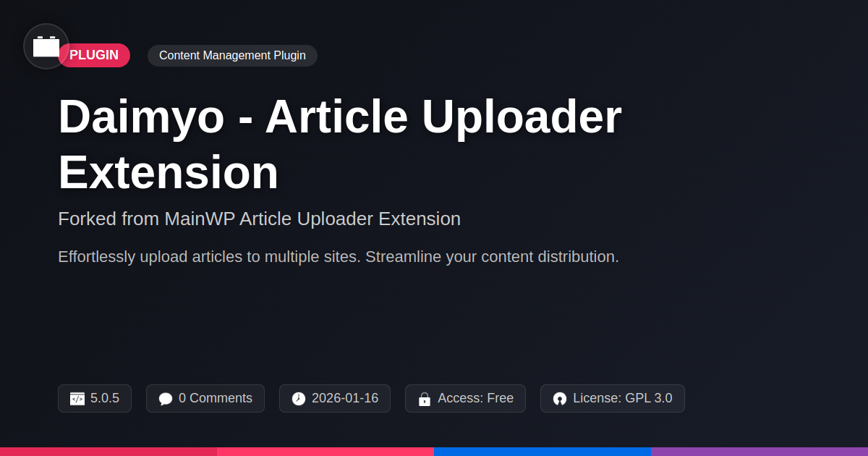Select the 5.0.5 version badge

point(95,398)
